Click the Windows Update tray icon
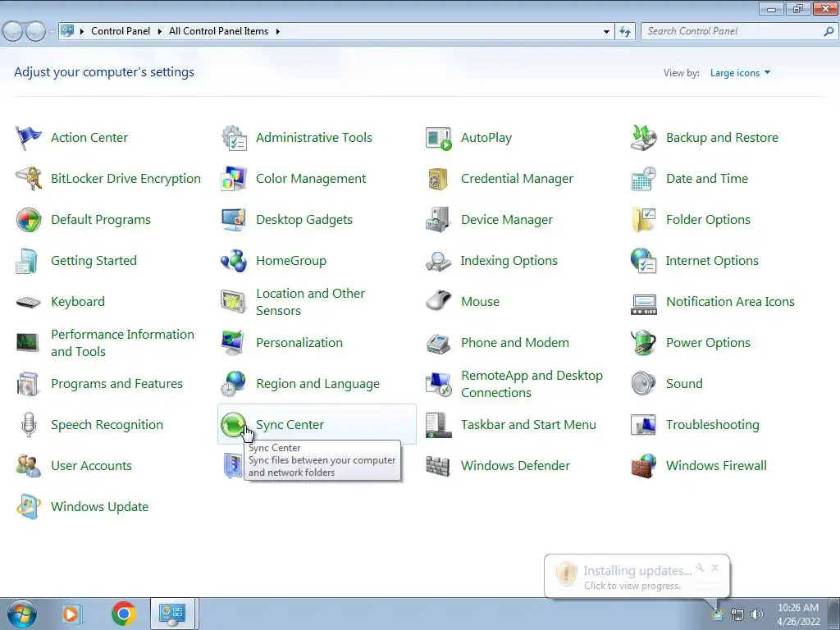This screenshot has height=630, width=840. pos(718,614)
